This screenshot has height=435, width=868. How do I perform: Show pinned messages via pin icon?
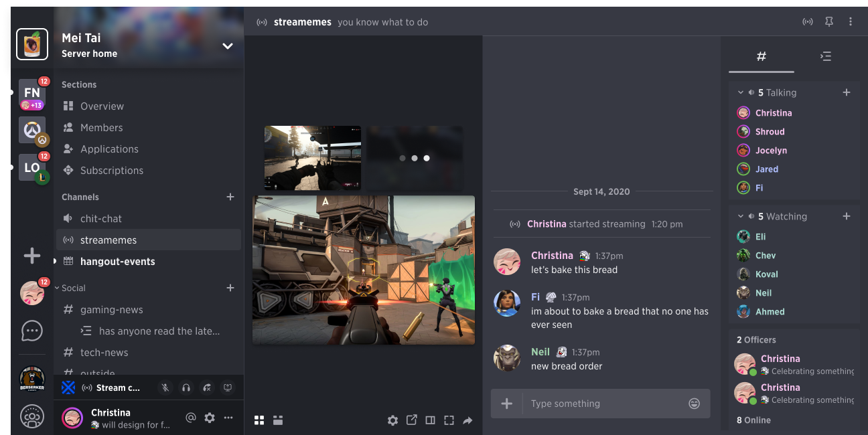[829, 21]
